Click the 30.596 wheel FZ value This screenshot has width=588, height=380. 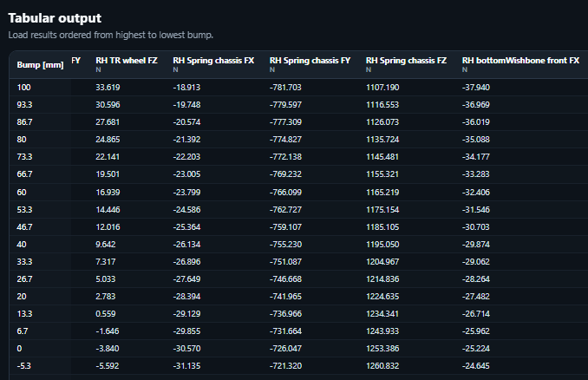point(108,105)
